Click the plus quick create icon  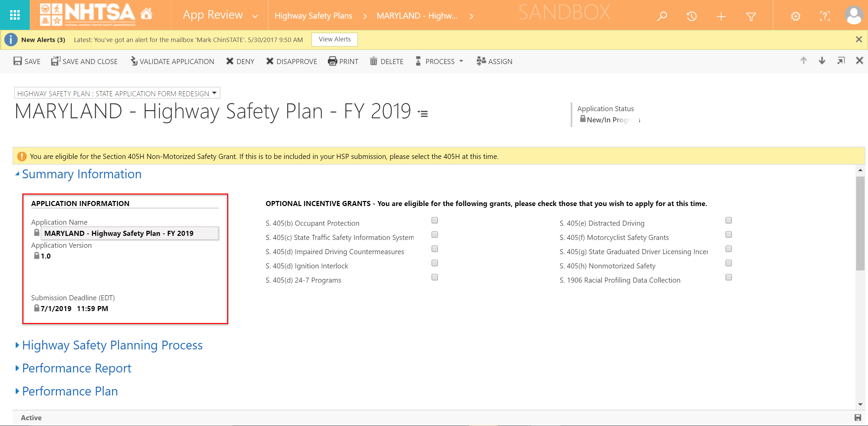721,16
